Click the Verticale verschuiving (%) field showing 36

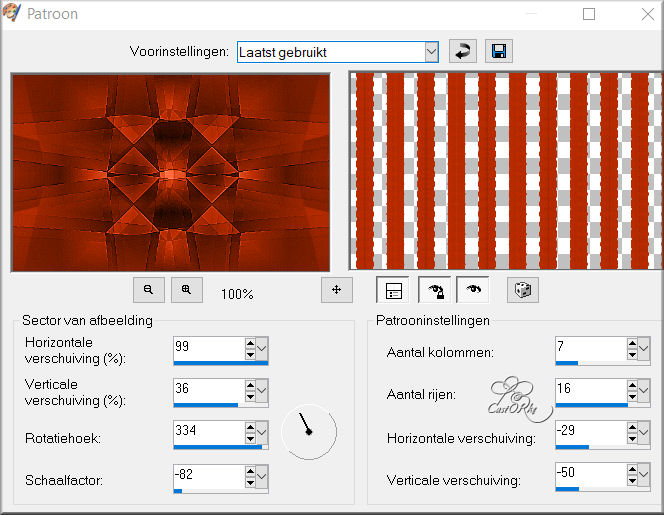209,390
